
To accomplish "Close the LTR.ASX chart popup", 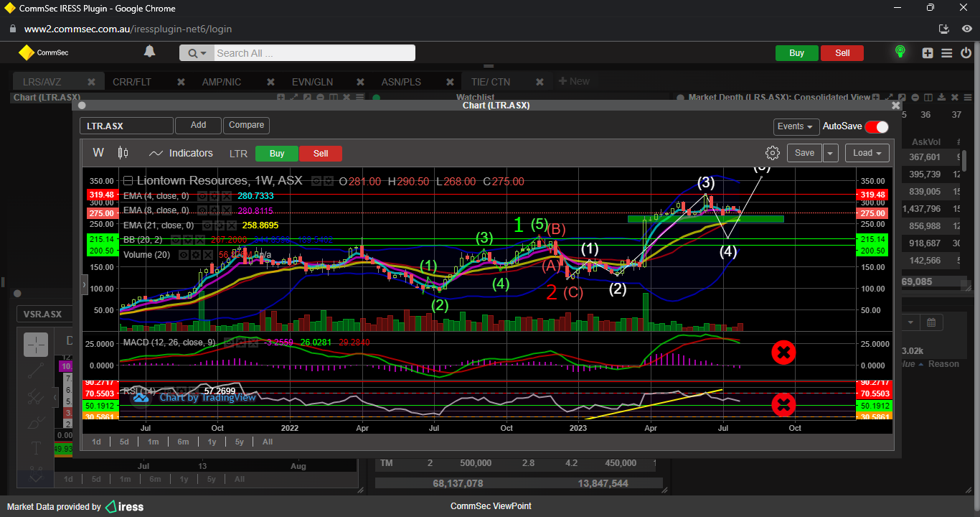I will click(895, 106).
